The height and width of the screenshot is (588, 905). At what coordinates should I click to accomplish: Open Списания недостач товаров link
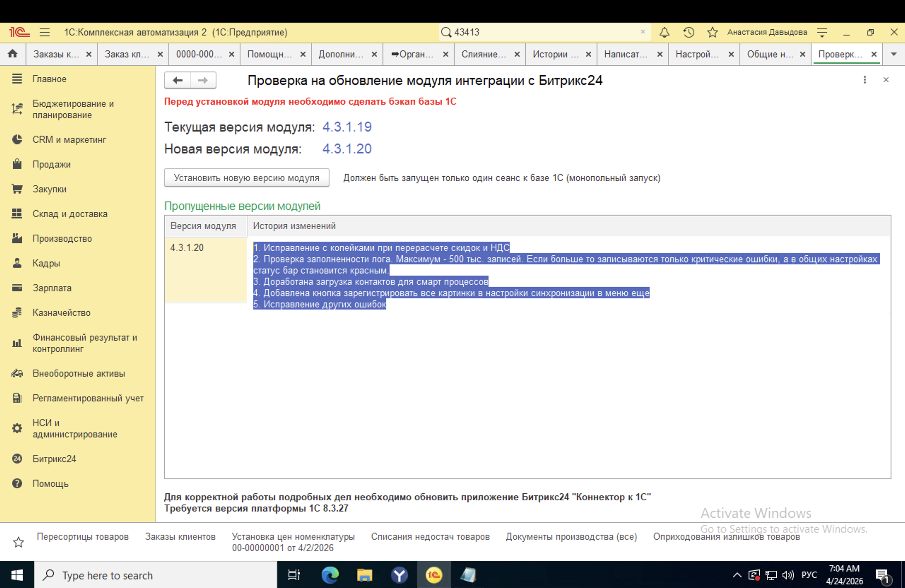point(431,536)
